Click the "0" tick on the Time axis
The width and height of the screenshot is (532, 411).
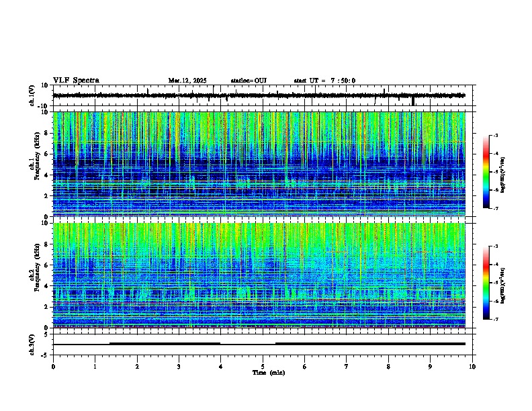[x=53, y=367]
